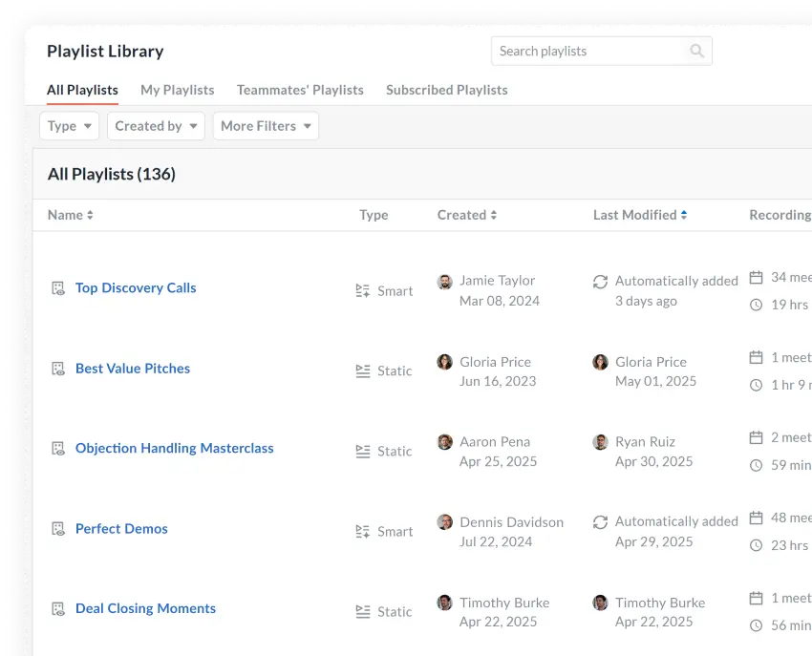Click the Smart type icon in Perfect Demos row

tap(362, 532)
